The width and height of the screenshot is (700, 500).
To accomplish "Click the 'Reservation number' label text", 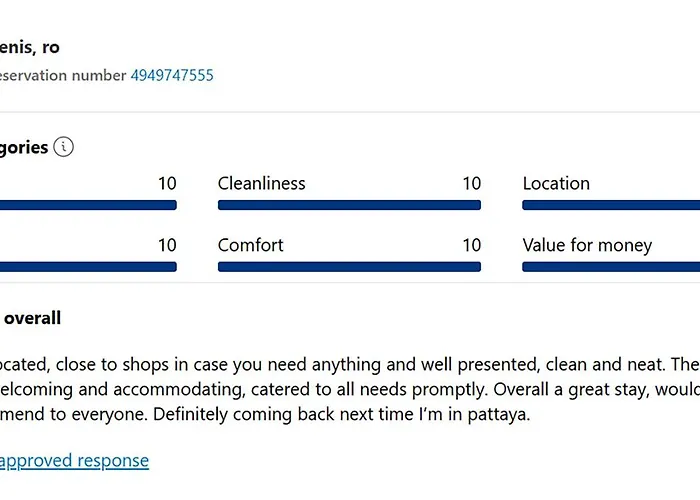I will pos(62,75).
